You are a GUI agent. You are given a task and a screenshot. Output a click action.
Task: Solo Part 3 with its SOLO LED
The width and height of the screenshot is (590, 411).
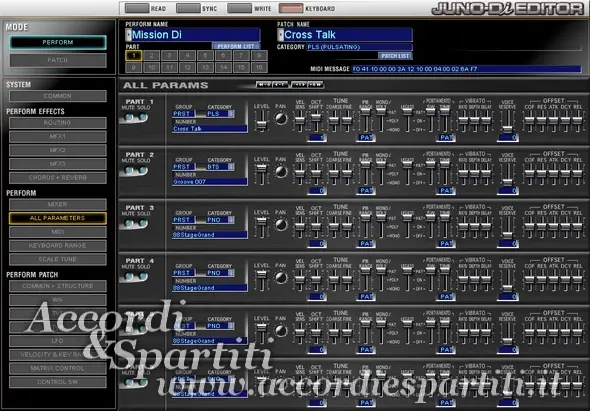point(143,224)
